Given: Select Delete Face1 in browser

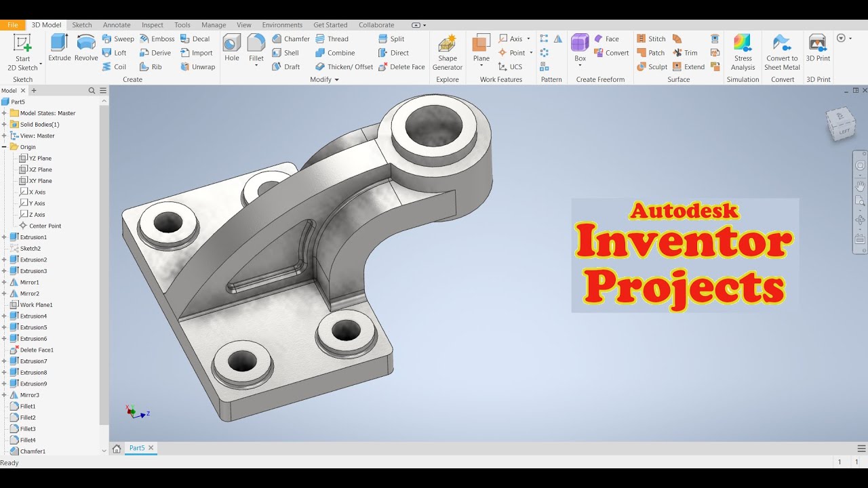Looking at the screenshot, I should tap(31, 350).
